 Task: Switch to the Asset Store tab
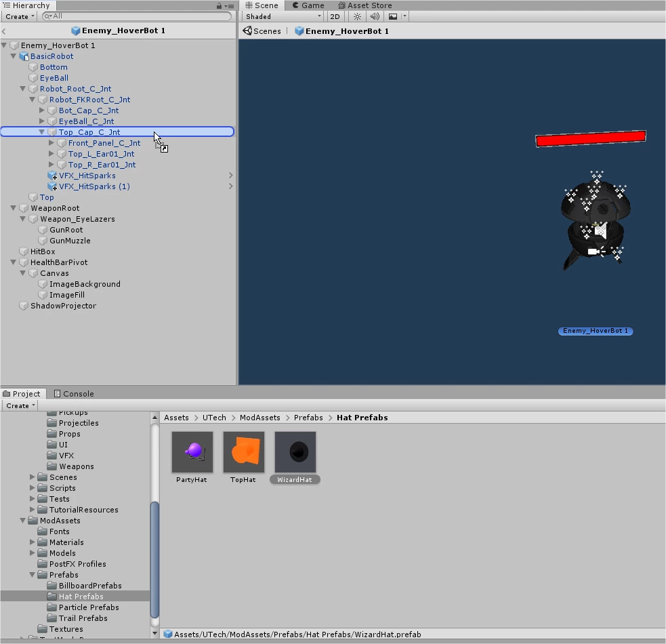click(365, 5)
